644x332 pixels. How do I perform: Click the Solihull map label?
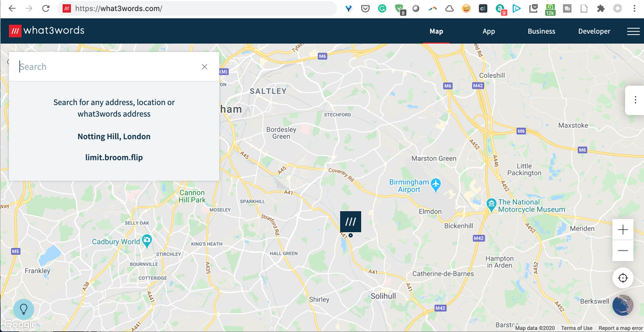coord(383,296)
